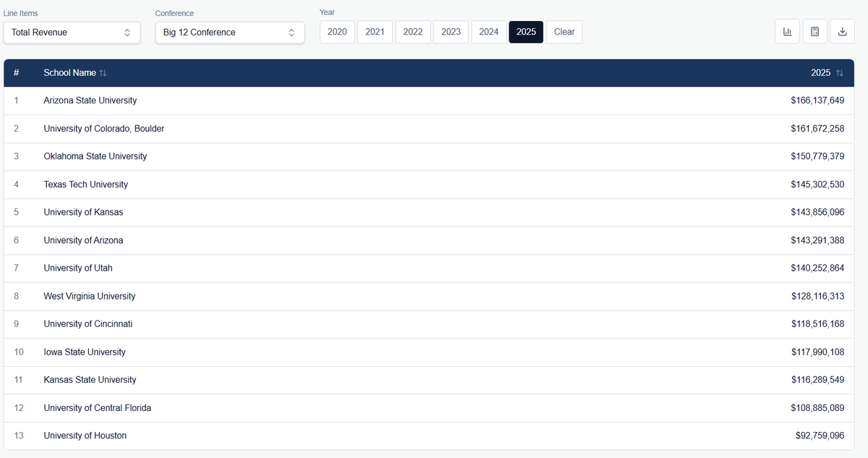Click the $117,990,108 revenue value

[817, 352]
